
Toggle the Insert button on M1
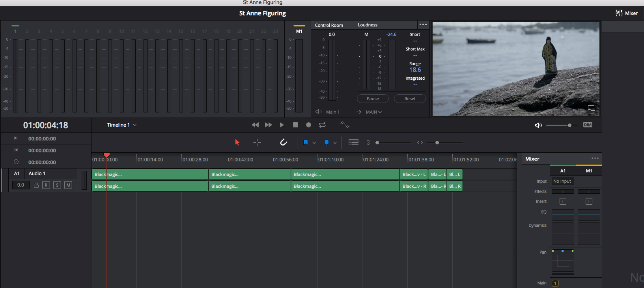tap(589, 202)
